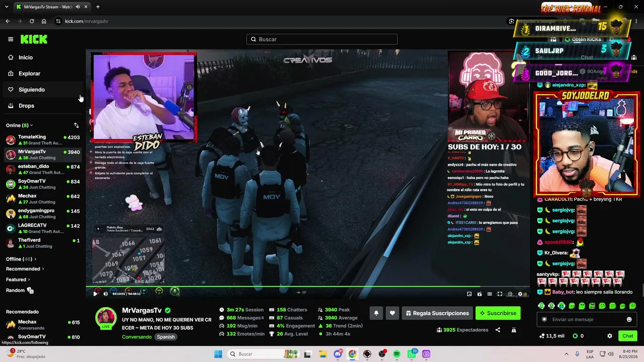644x362 pixels.
Task: Show hidden system tray icons
Action: tap(566, 354)
